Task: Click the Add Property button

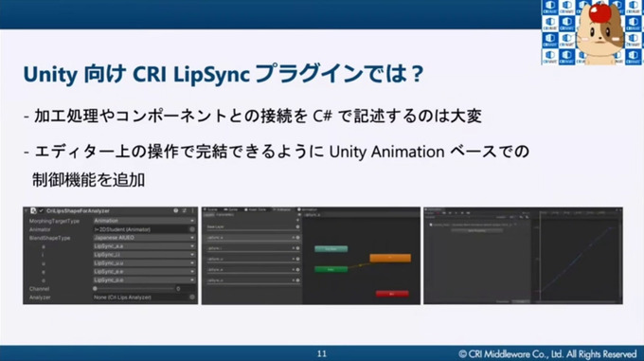Action: 476,230
